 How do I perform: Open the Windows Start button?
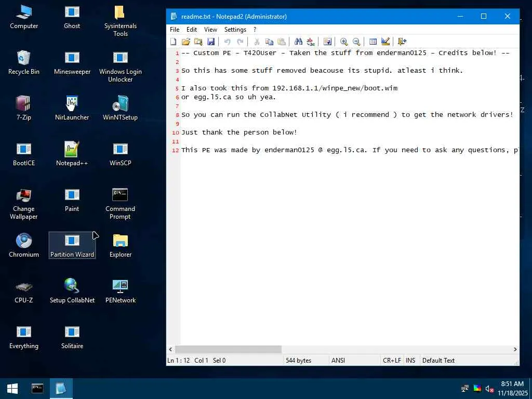12,389
